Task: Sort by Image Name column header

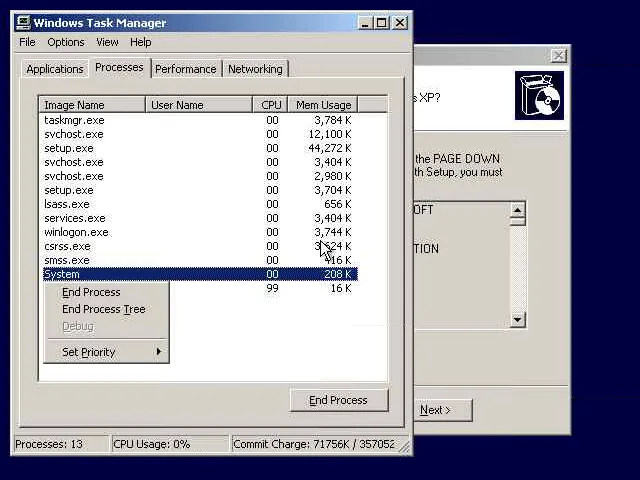Action: pos(92,105)
